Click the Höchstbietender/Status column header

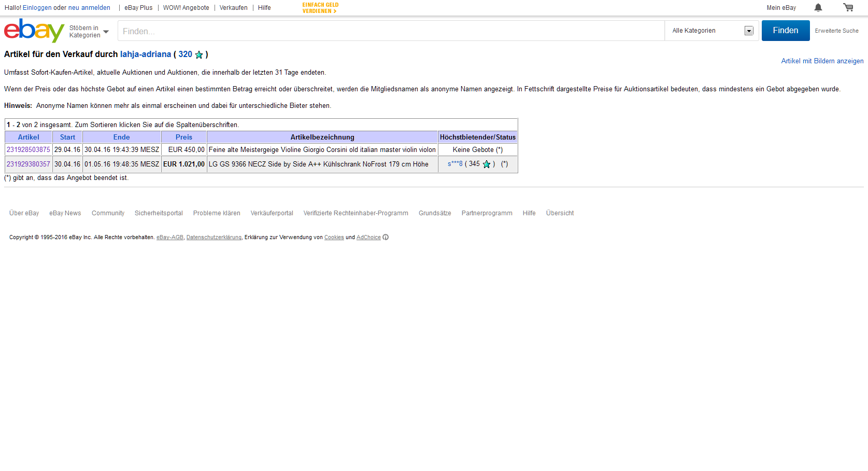point(478,137)
